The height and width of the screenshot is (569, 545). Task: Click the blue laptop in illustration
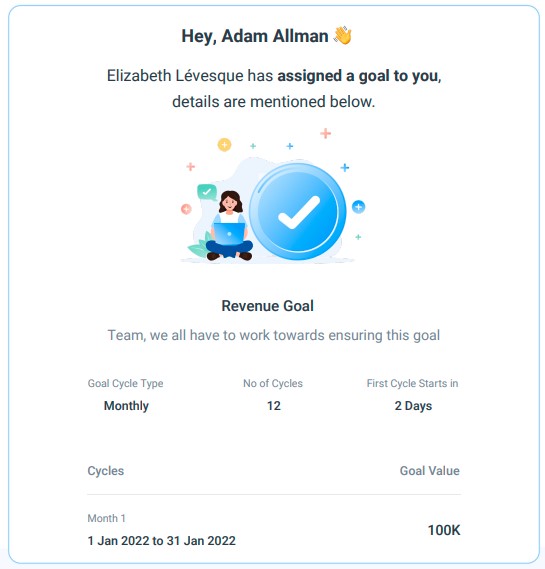coord(229,234)
